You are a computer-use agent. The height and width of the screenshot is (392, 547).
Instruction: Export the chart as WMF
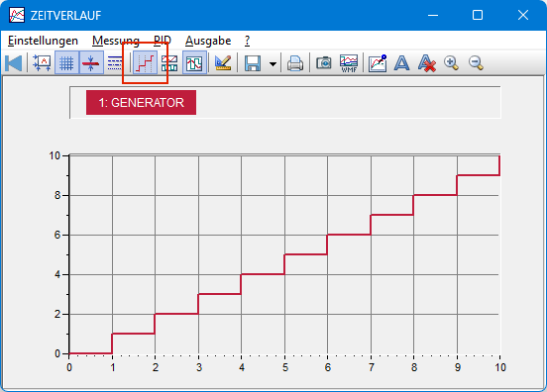tap(349, 63)
